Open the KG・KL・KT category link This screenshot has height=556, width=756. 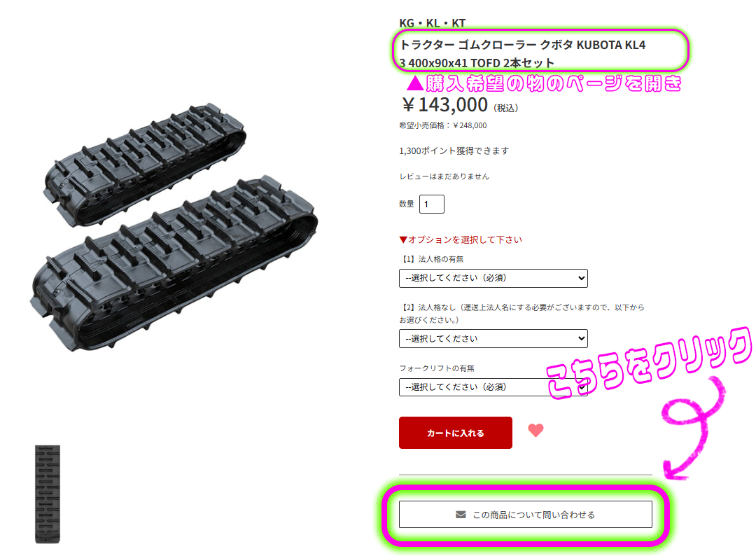coord(433,23)
